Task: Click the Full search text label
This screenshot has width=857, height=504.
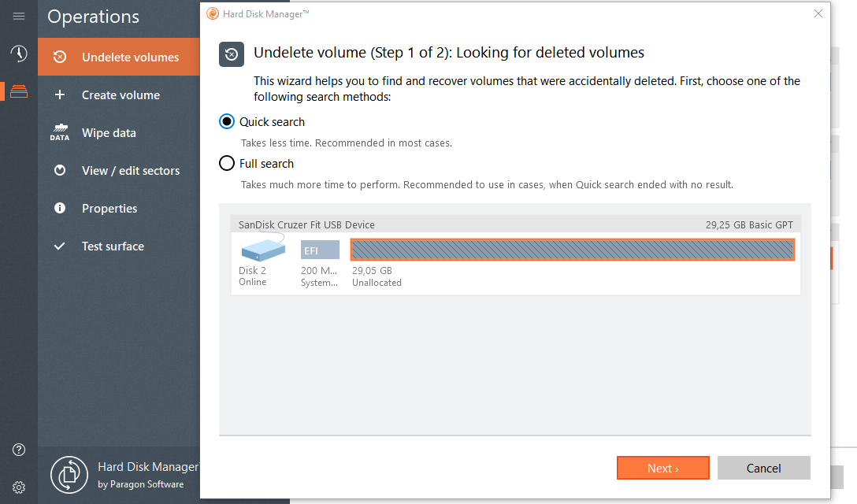Action: pyautogui.click(x=267, y=164)
